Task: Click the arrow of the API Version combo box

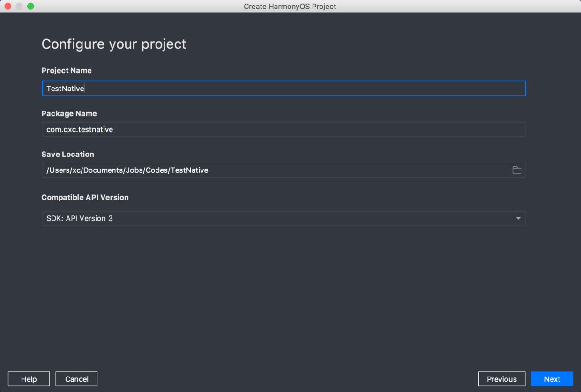Action: click(518, 218)
